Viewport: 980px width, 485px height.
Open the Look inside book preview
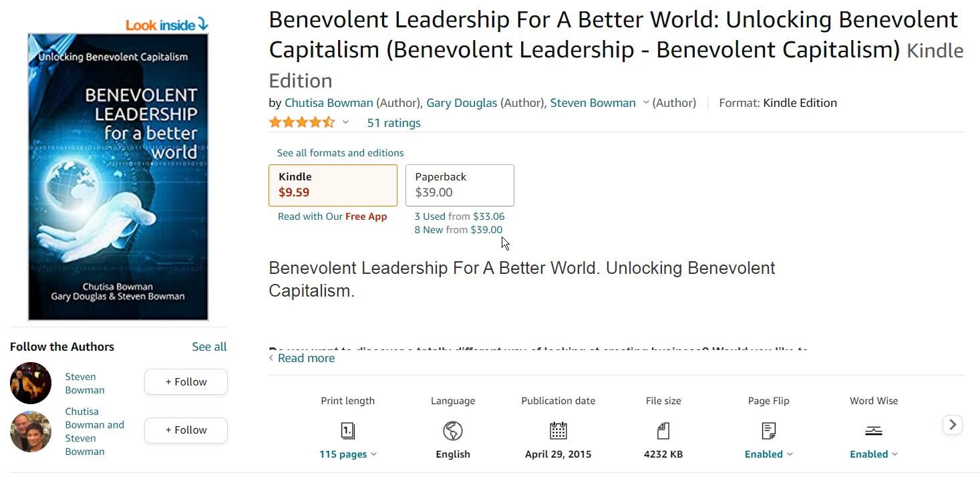tap(167, 25)
